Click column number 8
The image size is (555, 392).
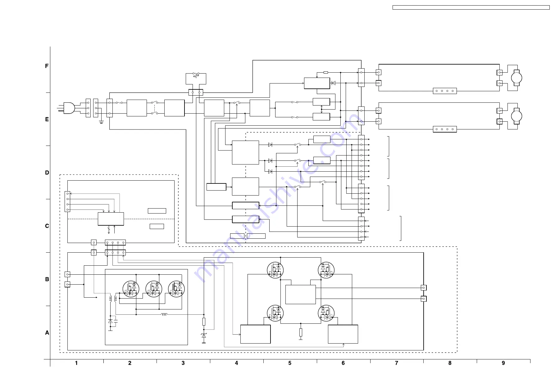click(450, 363)
